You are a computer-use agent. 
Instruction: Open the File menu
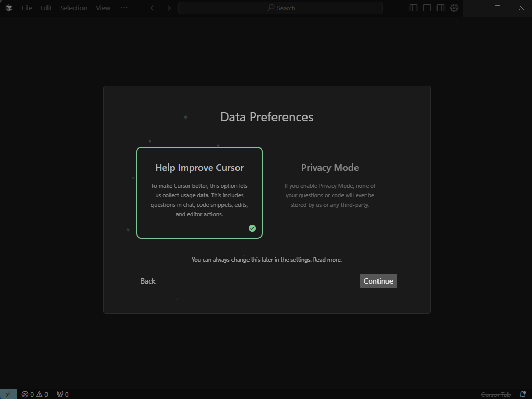[x=27, y=8]
